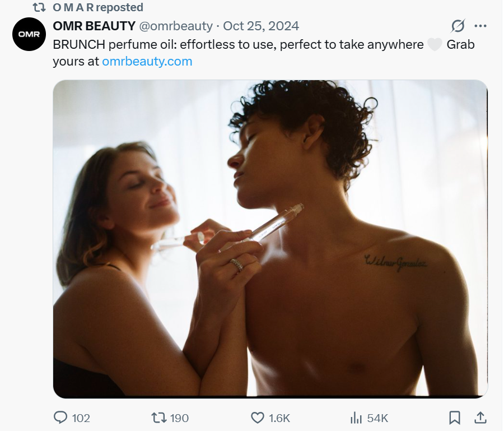Viewport: 504px width, 431px height.
Task: Click the 54K views count
Action: pyautogui.click(x=377, y=418)
